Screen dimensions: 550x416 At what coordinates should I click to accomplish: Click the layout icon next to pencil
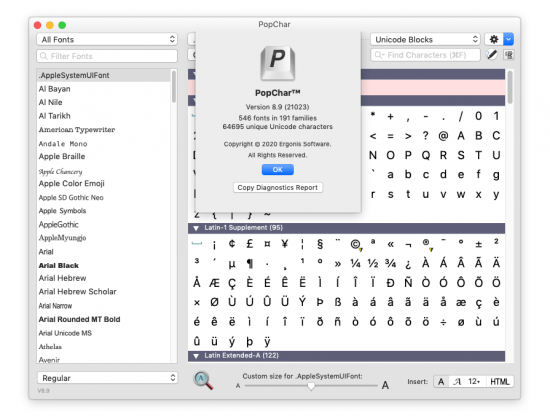509,55
